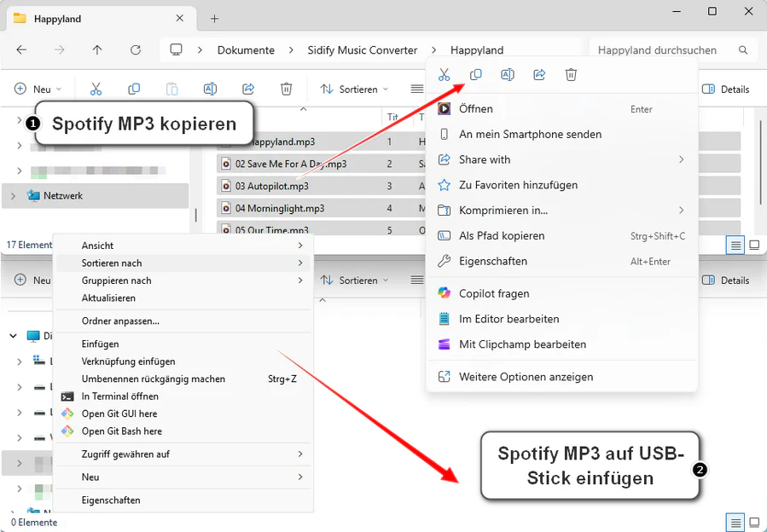
Task: Switch lower window to large thumbnails view
Action: click(754, 523)
